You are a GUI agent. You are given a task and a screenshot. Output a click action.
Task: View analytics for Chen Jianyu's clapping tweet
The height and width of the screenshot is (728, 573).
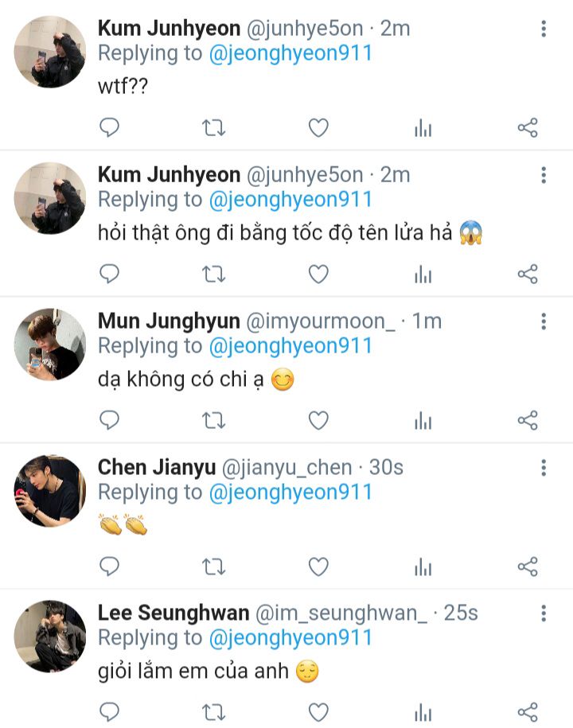pyautogui.click(x=423, y=567)
